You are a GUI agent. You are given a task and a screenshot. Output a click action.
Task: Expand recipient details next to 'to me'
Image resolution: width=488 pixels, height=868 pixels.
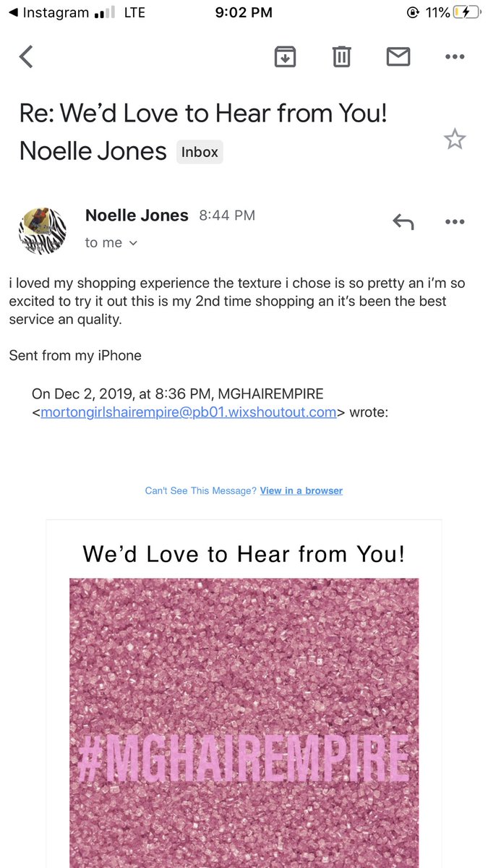[x=132, y=244]
